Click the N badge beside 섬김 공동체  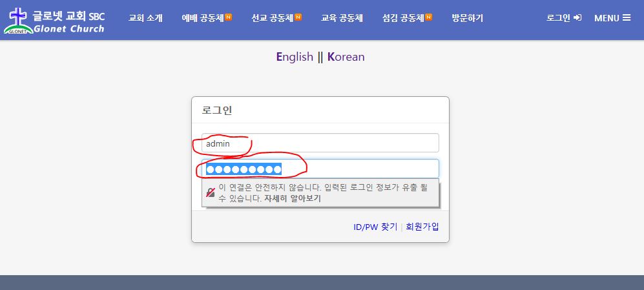(429, 17)
